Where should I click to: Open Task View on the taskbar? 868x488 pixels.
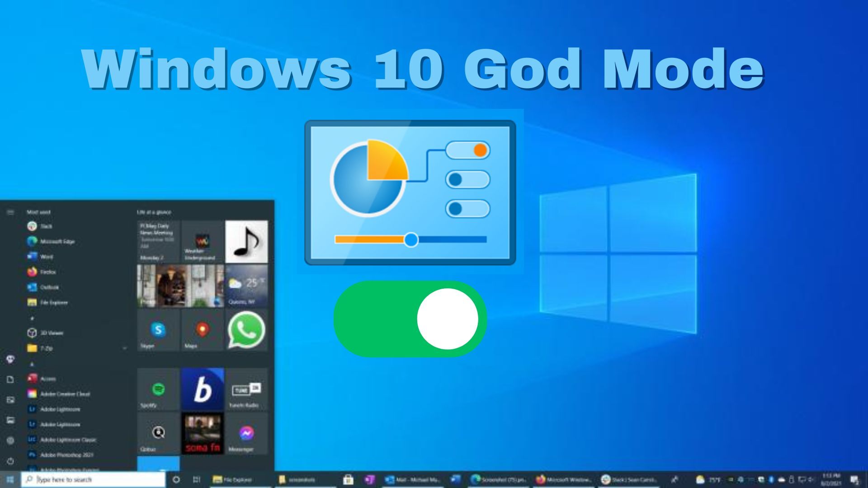tap(197, 479)
